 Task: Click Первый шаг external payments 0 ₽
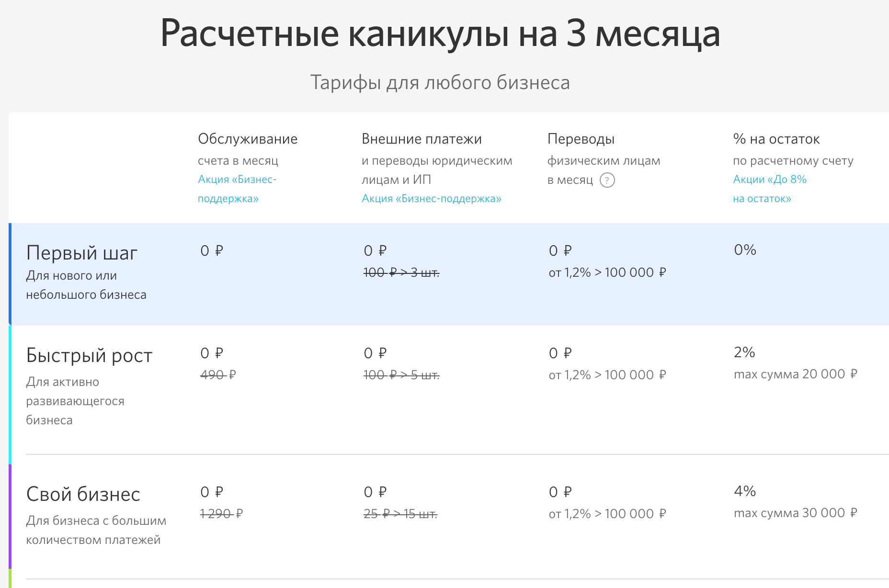[375, 250]
